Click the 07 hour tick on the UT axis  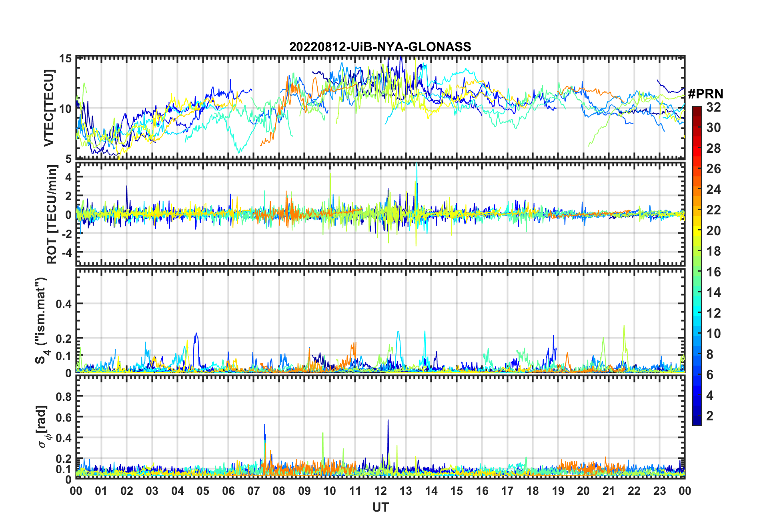point(254,491)
